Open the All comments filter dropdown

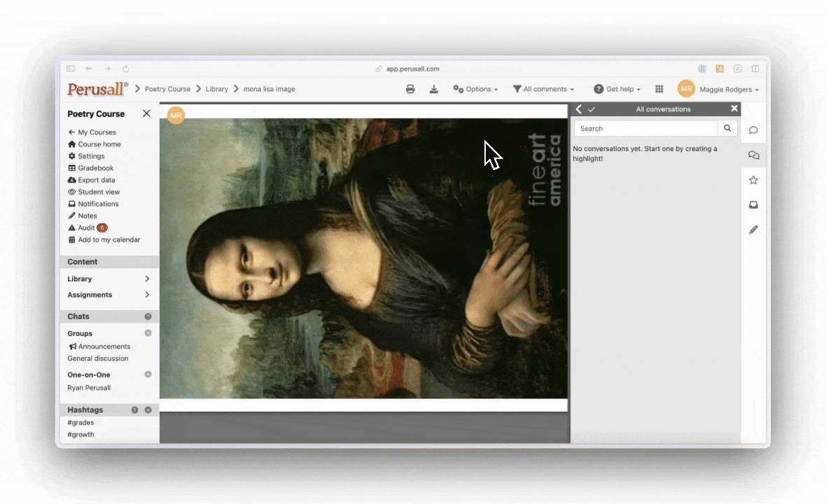[543, 89]
